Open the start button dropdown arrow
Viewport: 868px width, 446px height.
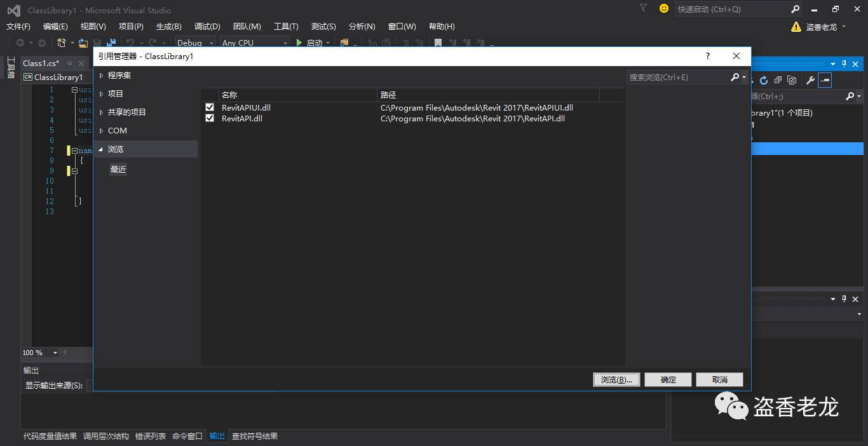coord(328,43)
